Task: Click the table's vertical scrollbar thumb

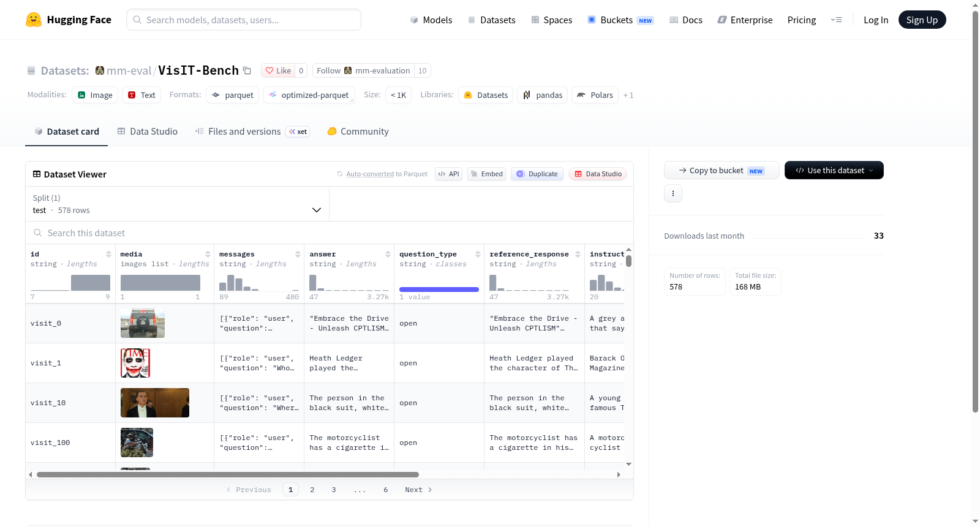Action: click(628, 261)
